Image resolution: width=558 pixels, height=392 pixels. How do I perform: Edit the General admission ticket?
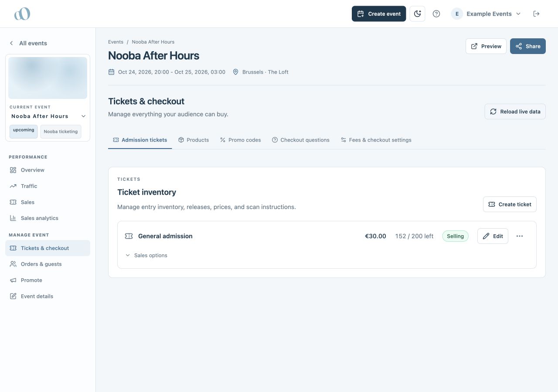(493, 236)
